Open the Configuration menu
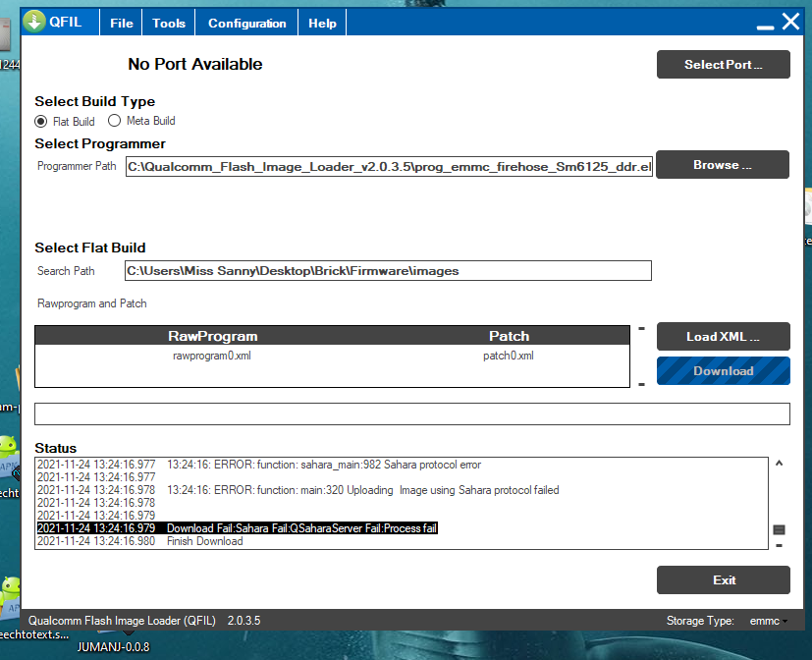 [247, 24]
